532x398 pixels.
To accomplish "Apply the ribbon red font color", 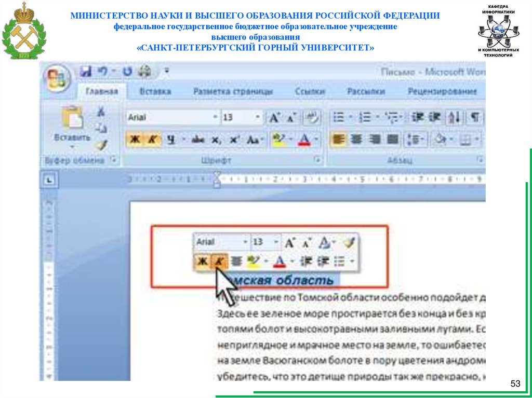I will 304,140.
